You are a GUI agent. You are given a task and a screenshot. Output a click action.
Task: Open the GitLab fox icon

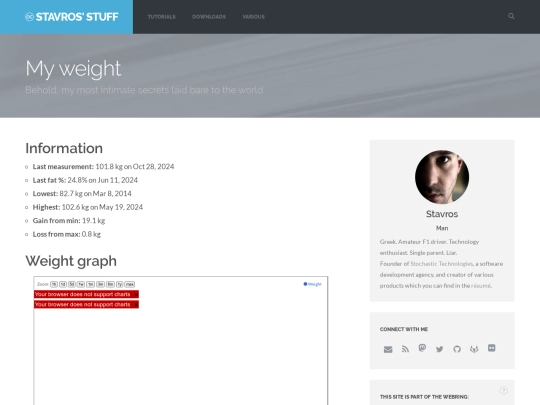[x=474, y=349]
